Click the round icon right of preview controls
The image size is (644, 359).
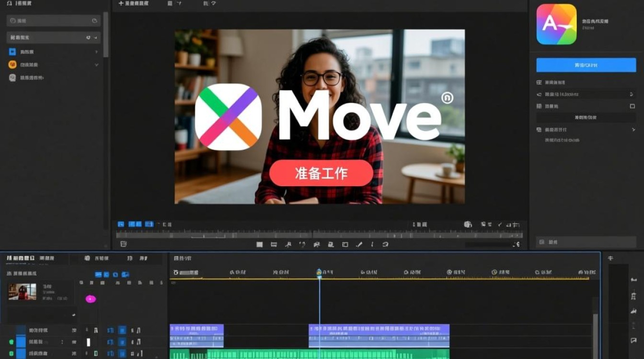tap(468, 224)
